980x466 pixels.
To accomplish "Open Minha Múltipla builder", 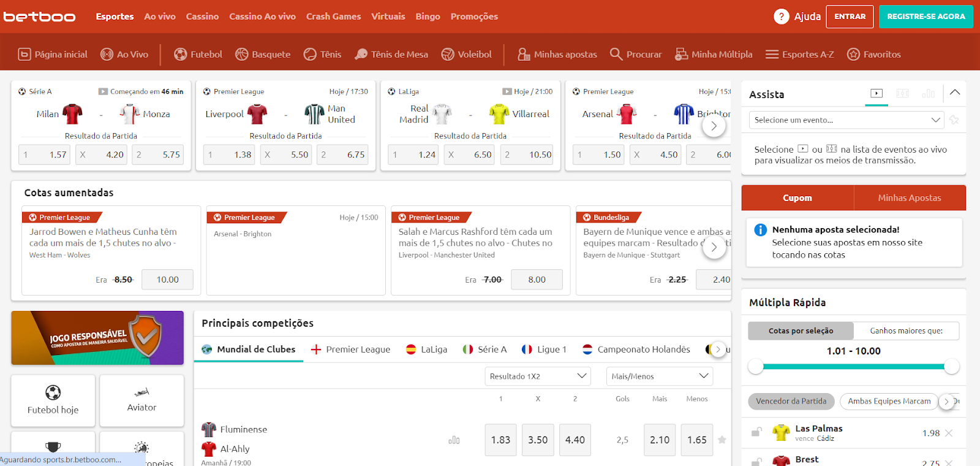I will [x=714, y=55].
